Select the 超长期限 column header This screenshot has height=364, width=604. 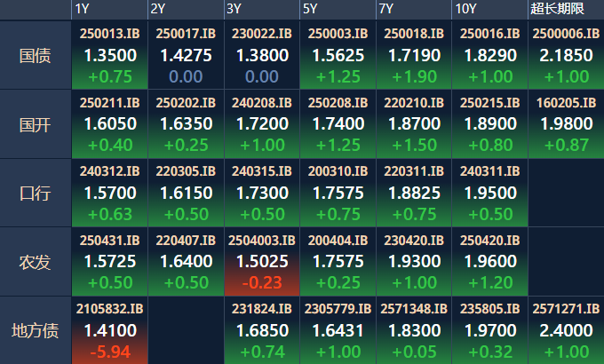coord(557,9)
